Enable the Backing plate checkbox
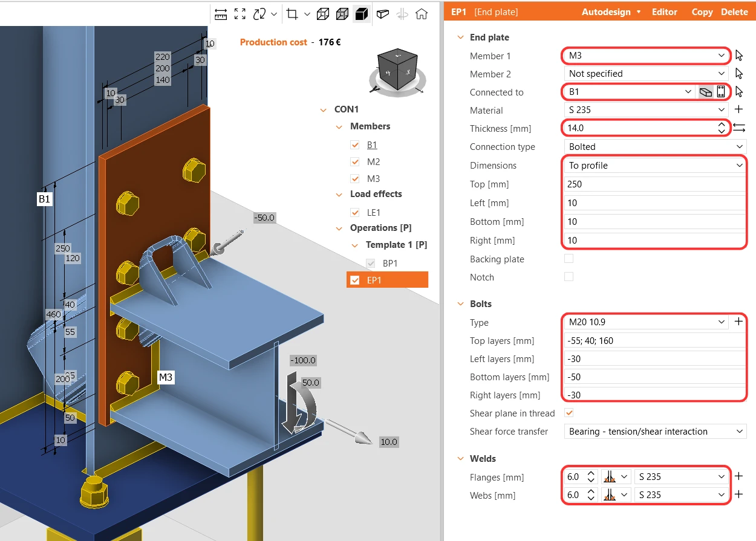 569,259
